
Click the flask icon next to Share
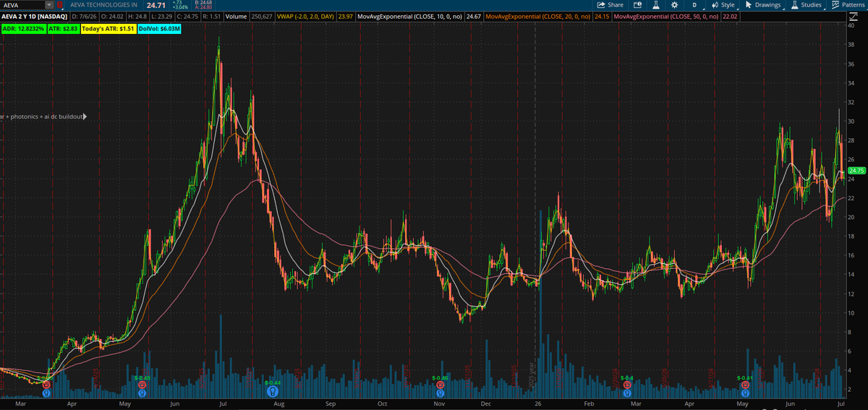[655, 5]
